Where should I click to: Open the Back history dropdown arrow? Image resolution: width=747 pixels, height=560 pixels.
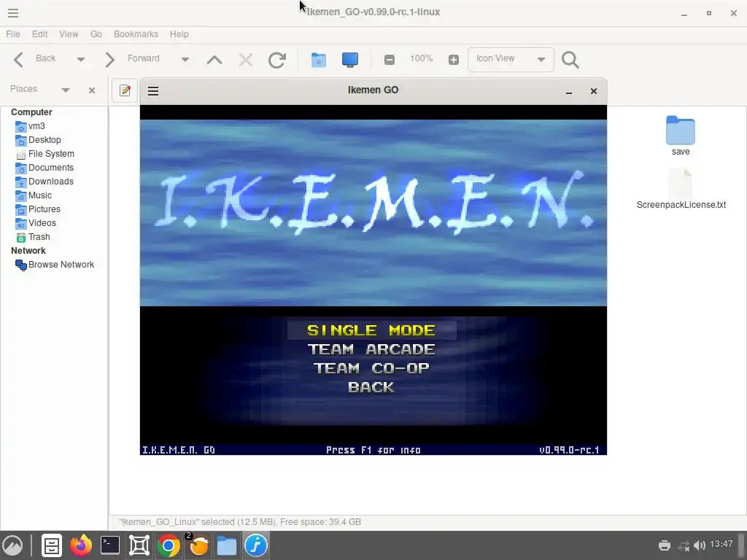coord(80,60)
